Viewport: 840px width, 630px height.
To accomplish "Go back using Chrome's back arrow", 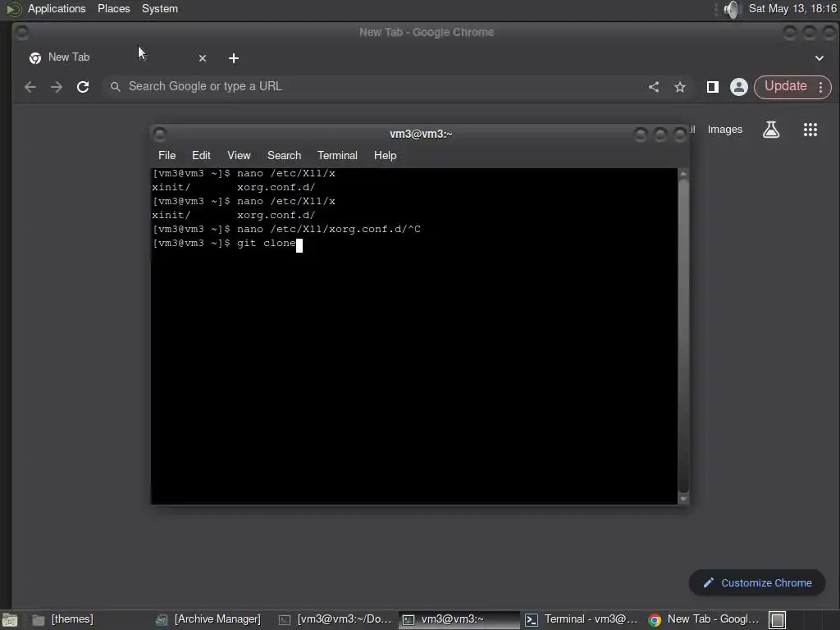I will pos(30,87).
